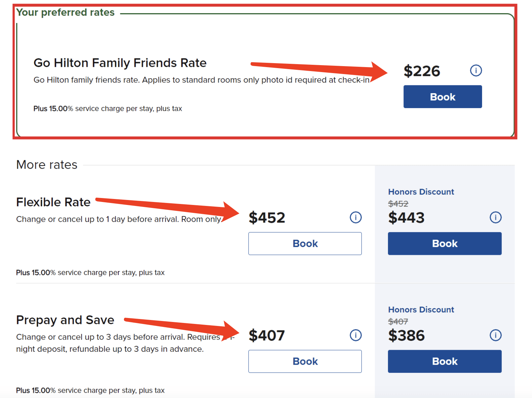Viewport: 532px width, 398px height.
Task: Click the Your preferred rates section label
Action: pos(65,12)
